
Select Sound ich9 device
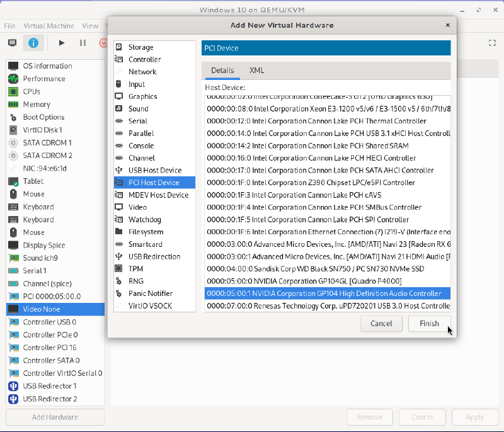pyautogui.click(x=55, y=258)
